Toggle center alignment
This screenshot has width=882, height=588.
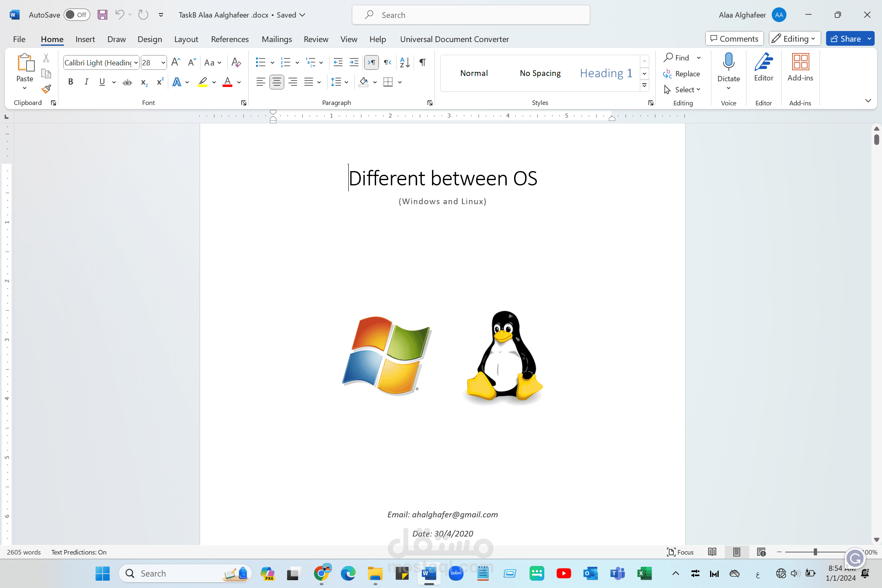point(276,82)
